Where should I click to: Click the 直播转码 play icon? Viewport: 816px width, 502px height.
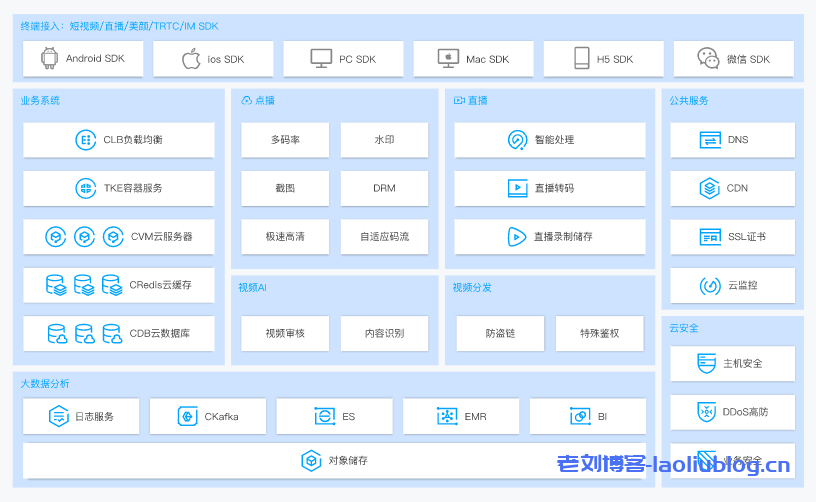(x=517, y=188)
